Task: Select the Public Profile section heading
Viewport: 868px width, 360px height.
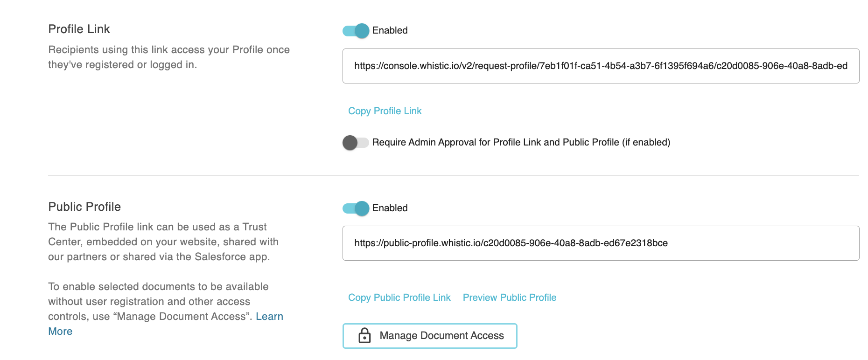Action: point(84,207)
